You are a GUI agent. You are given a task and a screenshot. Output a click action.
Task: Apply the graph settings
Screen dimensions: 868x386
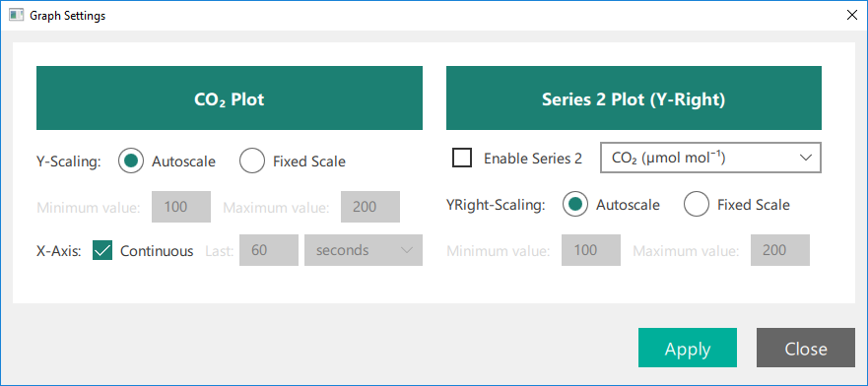[x=688, y=348]
